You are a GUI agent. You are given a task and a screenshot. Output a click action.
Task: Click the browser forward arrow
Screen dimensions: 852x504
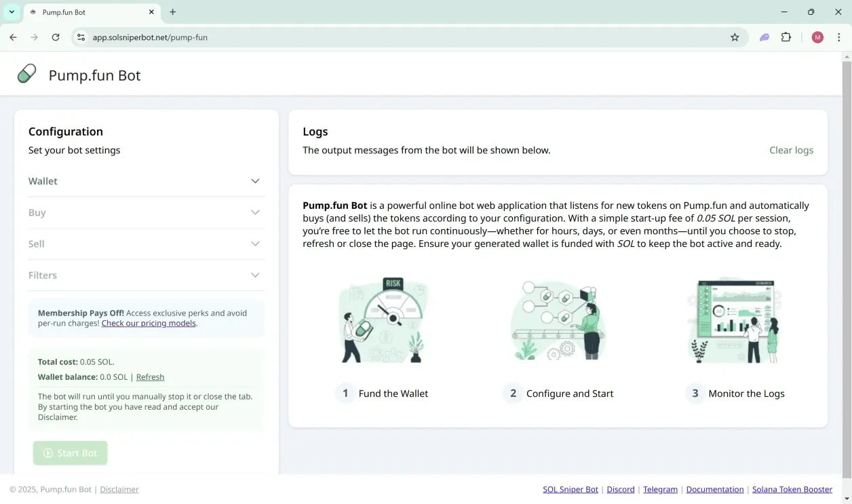[35, 37]
